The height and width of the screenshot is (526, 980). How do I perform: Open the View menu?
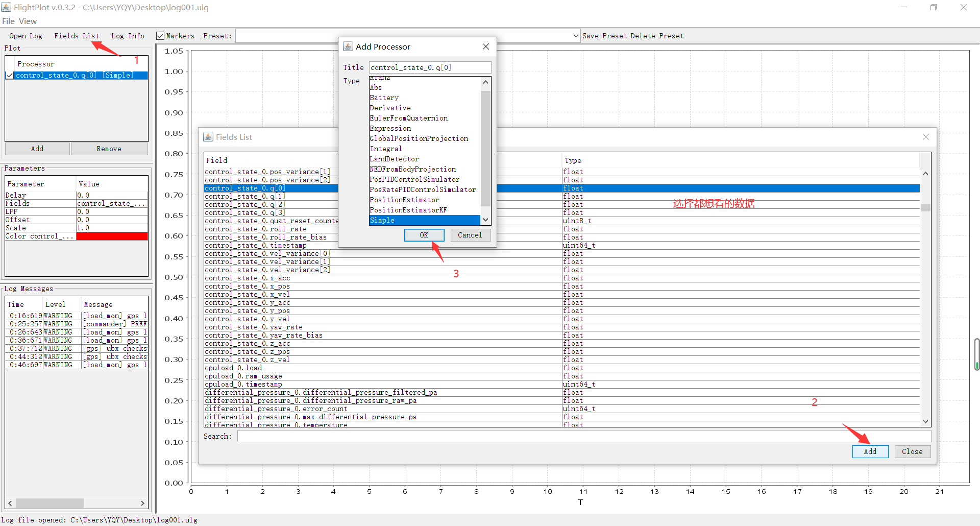tap(28, 21)
